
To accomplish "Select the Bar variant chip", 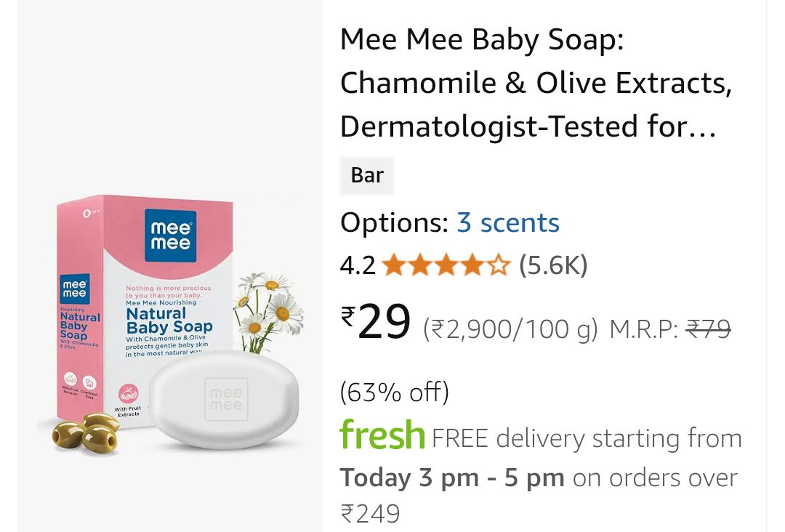I will 367,176.
